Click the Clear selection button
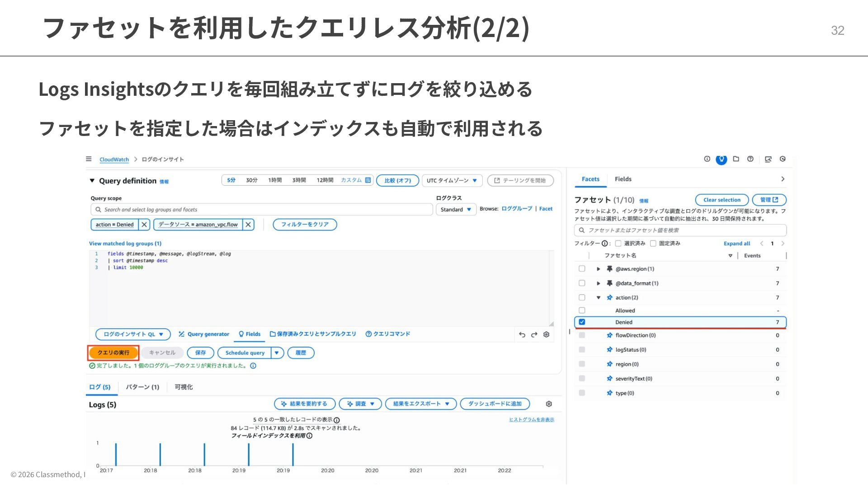868x488 pixels. click(722, 200)
